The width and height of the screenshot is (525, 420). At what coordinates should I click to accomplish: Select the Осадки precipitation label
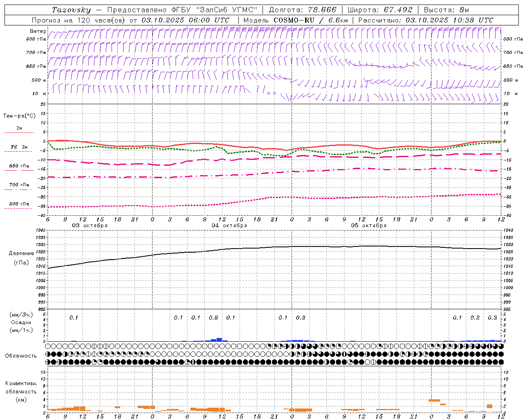point(21,322)
